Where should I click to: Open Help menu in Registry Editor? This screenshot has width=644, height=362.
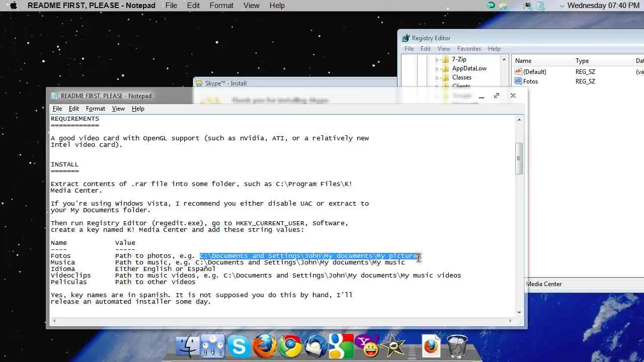(x=494, y=49)
